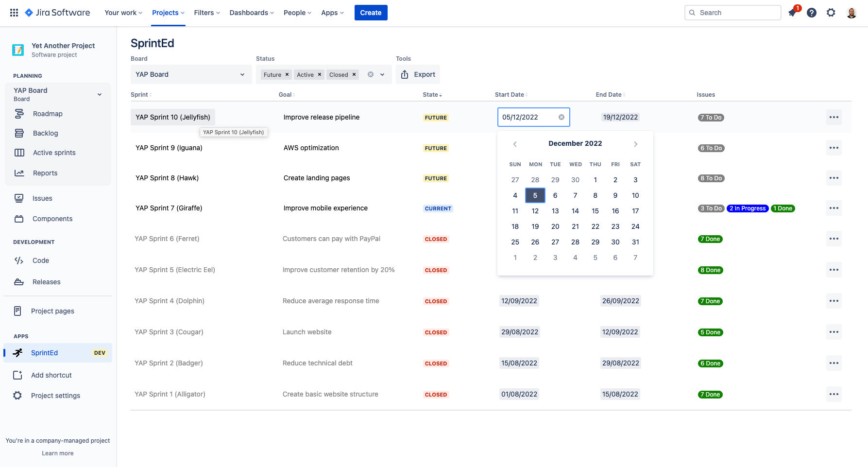This screenshot has height=467, width=868.
Task: Open the People menu
Action: click(x=297, y=13)
